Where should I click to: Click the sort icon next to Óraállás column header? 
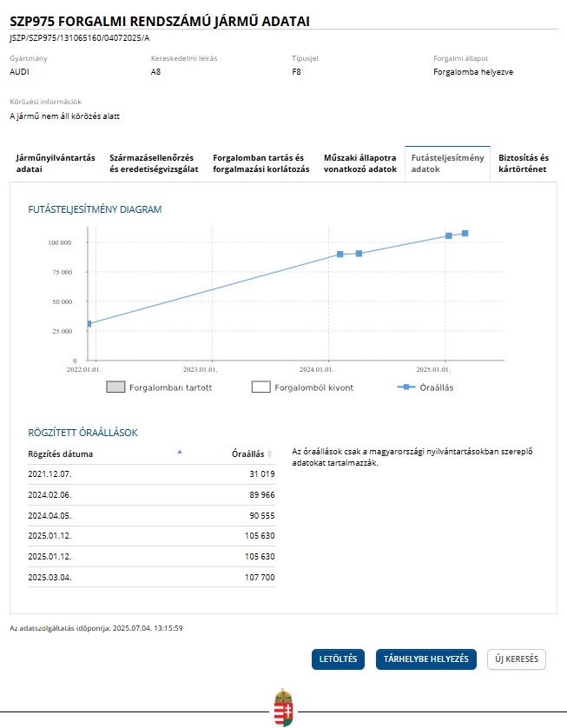(x=270, y=453)
